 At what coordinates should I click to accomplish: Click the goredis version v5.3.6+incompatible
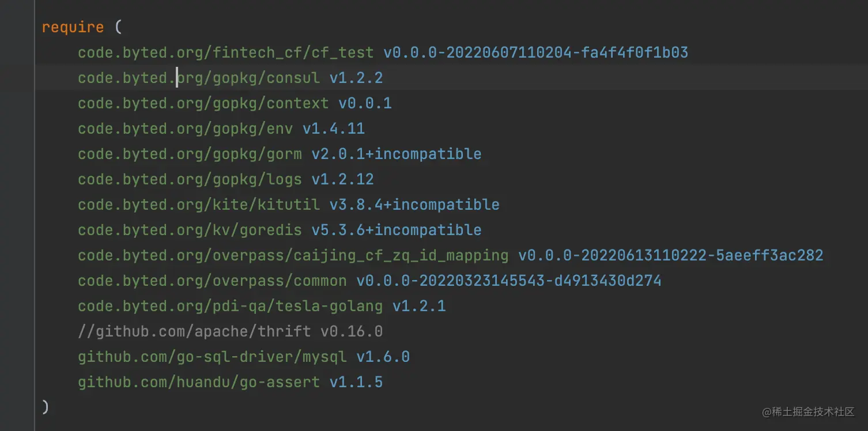(x=397, y=230)
